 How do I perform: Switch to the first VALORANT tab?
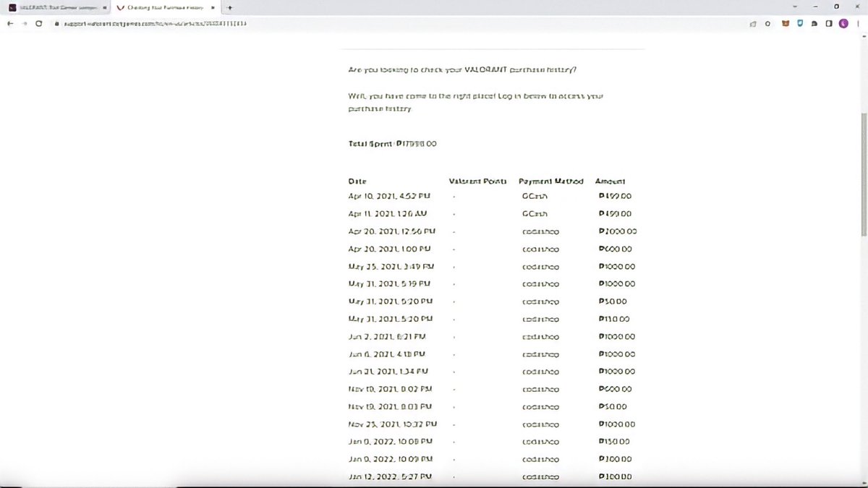coord(56,7)
